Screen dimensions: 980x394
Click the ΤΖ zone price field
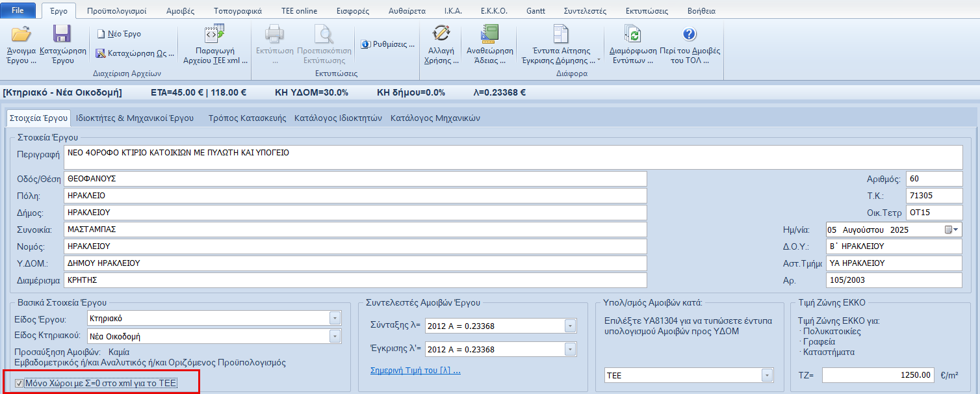[879, 375]
